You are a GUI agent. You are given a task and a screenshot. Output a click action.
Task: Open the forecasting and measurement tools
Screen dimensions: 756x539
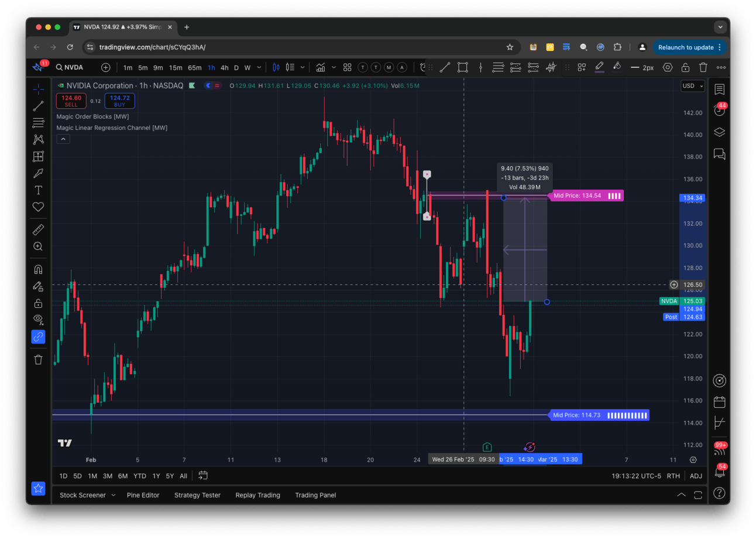coord(38,156)
